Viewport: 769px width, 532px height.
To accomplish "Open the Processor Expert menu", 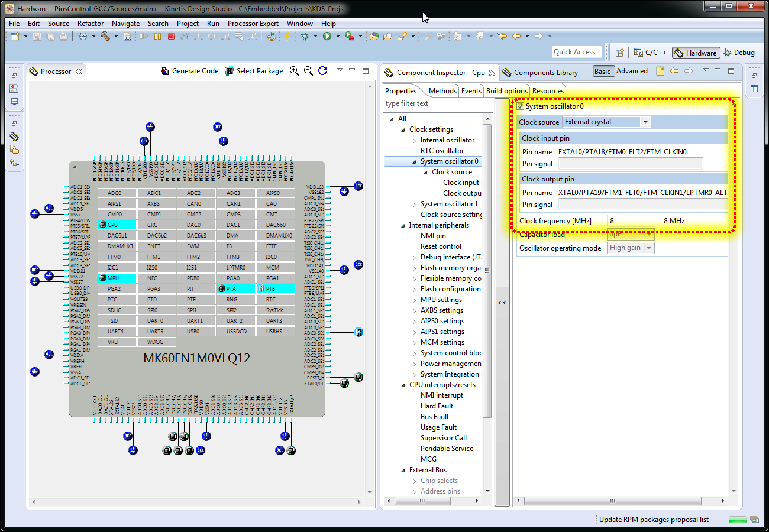I will [x=253, y=24].
